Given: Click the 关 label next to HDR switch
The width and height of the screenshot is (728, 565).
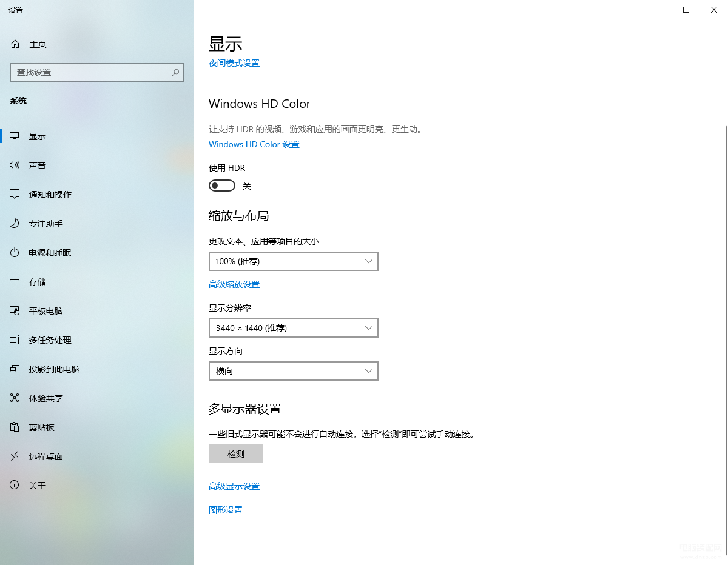Looking at the screenshot, I should pyautogui.click(x=247, y=186).
